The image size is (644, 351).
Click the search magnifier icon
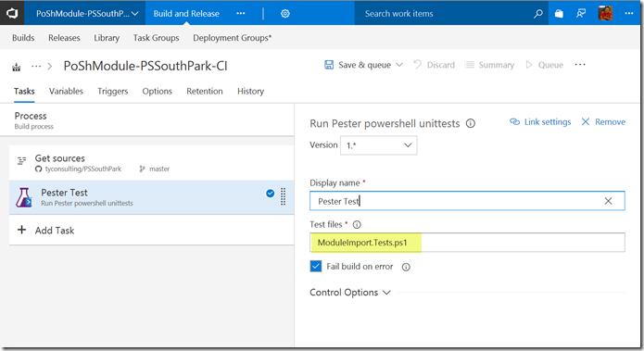538,14
